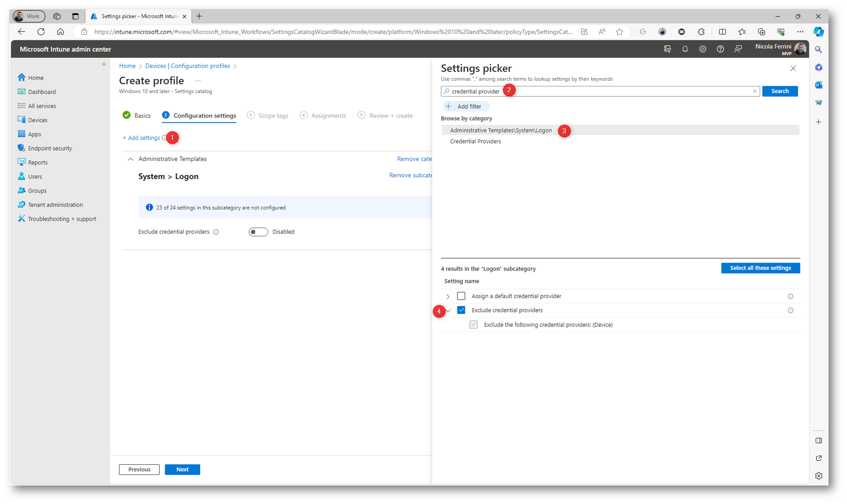Check Assign a default credential provider
847x504 pixels.
click(x=461, y=296)
